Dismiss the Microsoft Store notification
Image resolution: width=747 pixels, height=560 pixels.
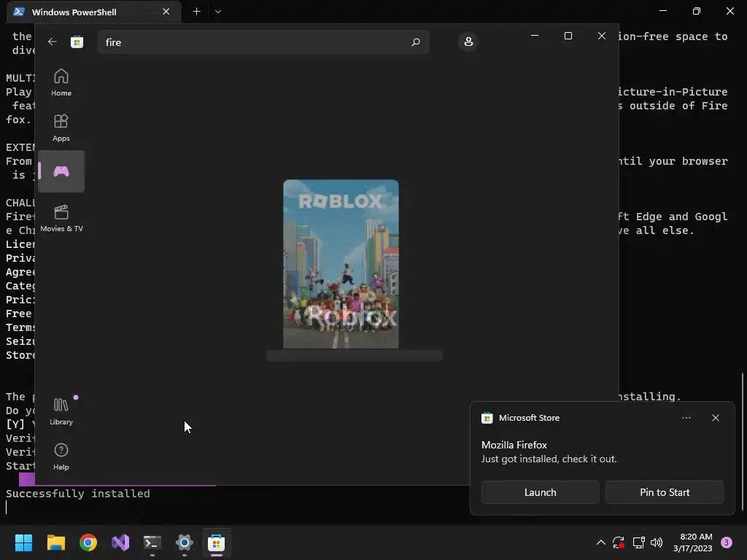(x=715, y=418)
